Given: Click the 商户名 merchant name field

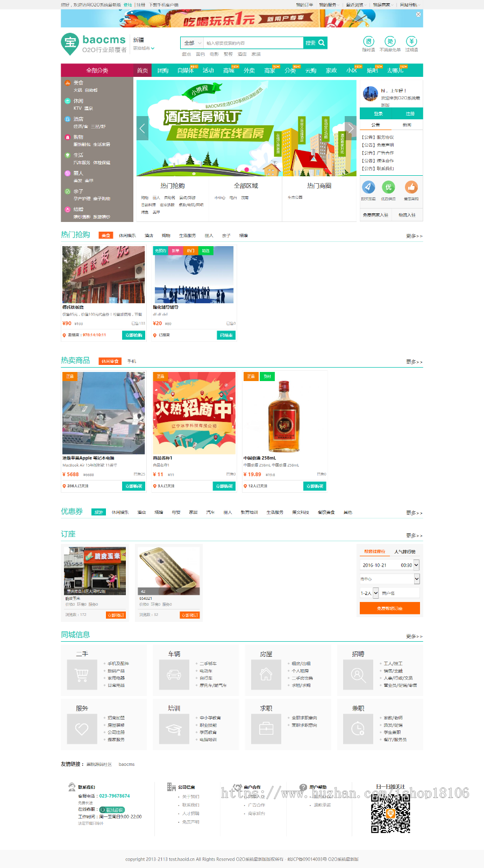Looking at the screenshot, I should (x=400, y=593).
